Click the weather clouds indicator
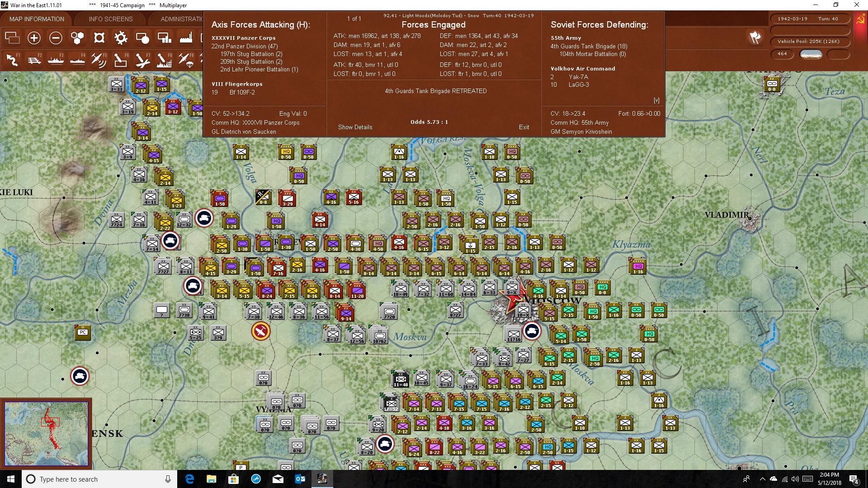The height and width of the screenshot is (488, 868). [x=811, y=54]
